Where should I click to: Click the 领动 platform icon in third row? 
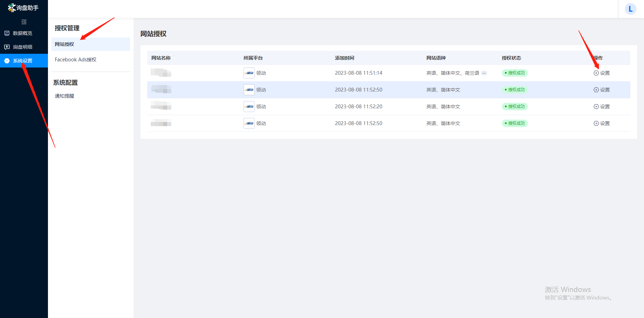[x=249, y=107]
